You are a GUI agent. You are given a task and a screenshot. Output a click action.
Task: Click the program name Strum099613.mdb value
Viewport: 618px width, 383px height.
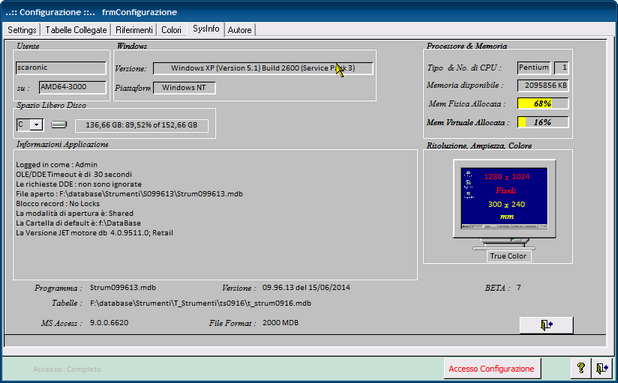click(x=123, y=288)
